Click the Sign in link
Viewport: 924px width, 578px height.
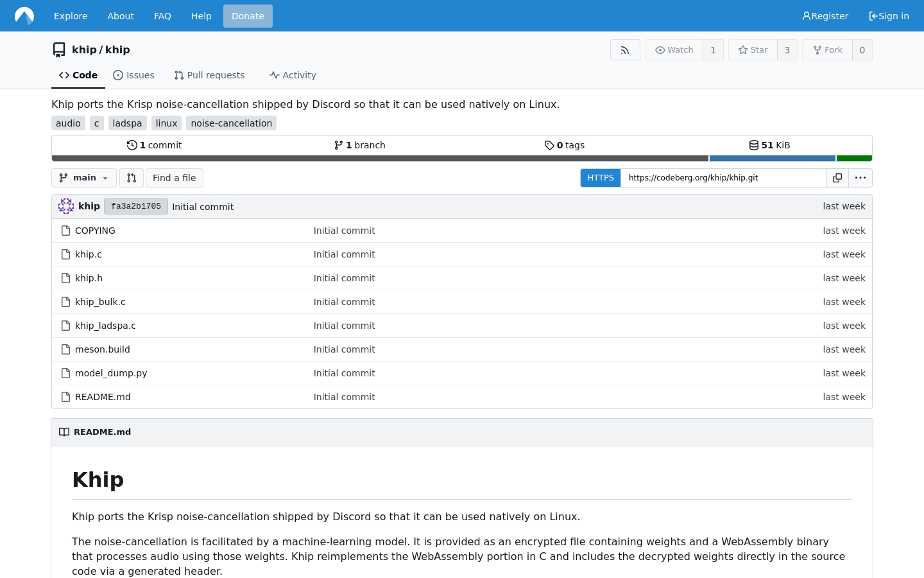889,16
